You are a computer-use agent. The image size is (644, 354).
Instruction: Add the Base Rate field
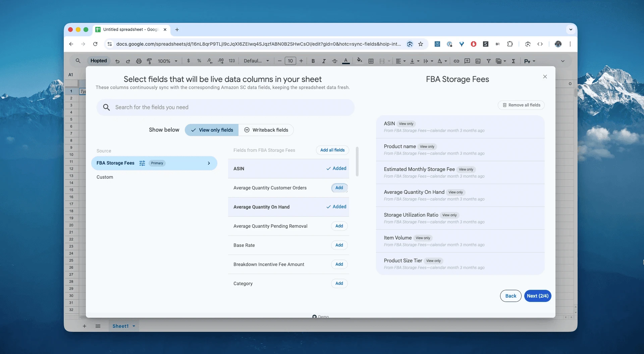coord(339,245)
